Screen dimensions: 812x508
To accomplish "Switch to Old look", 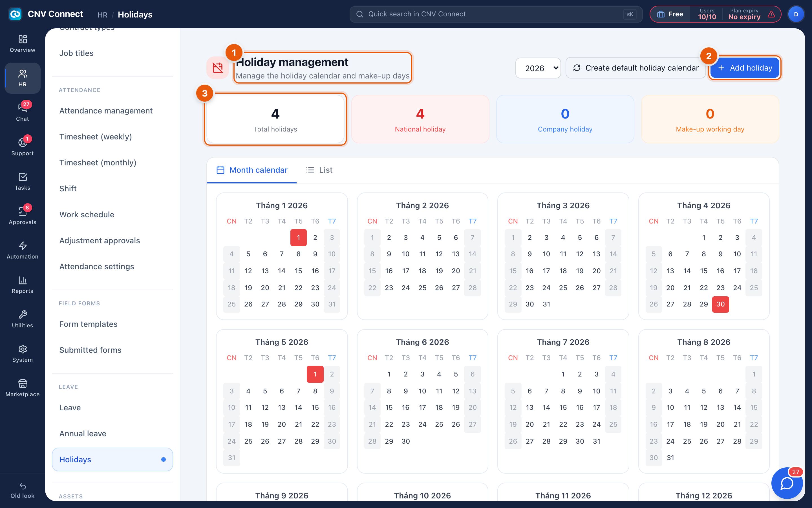I will [x=23, y=491].
